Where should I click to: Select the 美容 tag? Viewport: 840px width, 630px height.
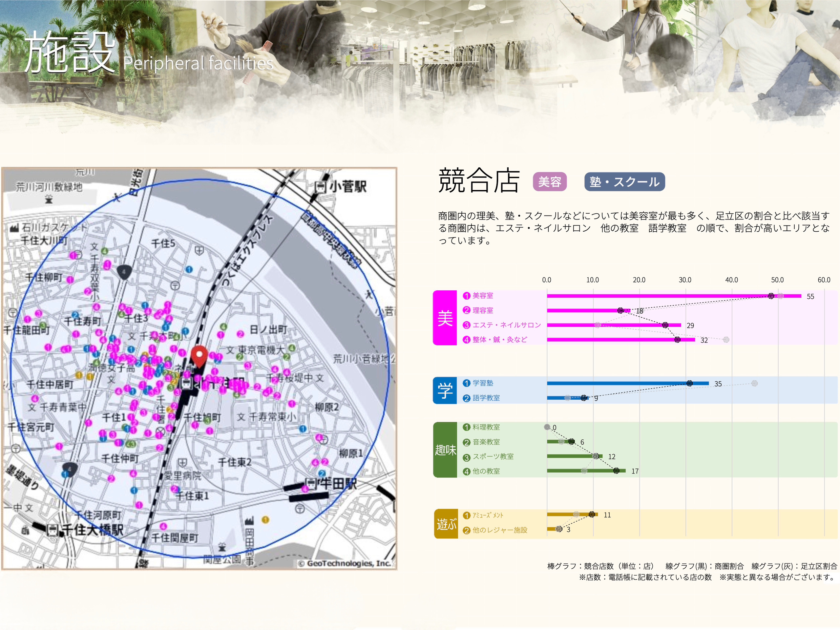coord(550,181)
